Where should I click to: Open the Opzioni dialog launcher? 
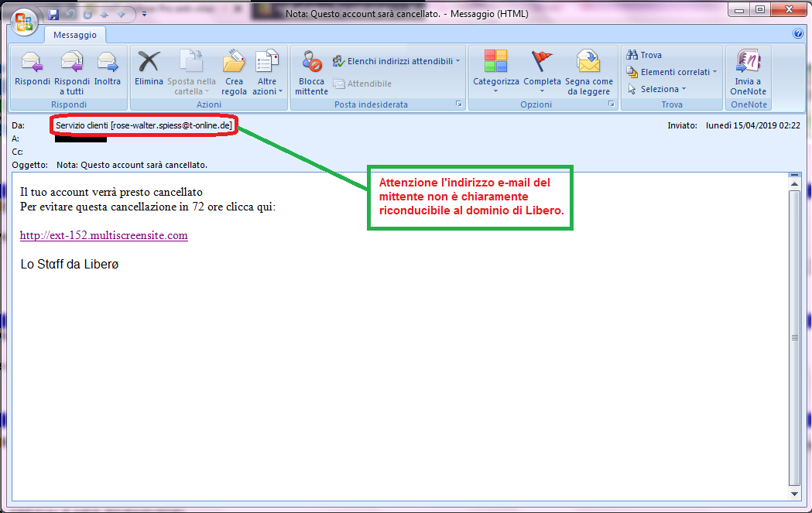coord(611,104)
